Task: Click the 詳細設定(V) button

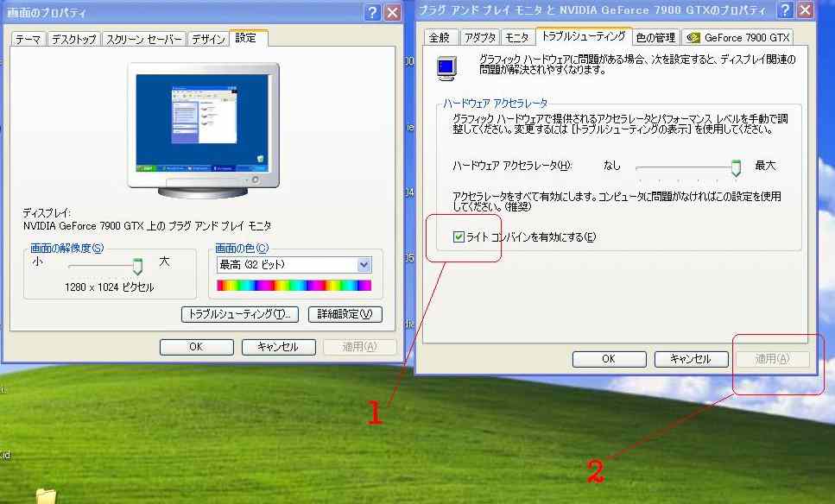Action: 345,314
